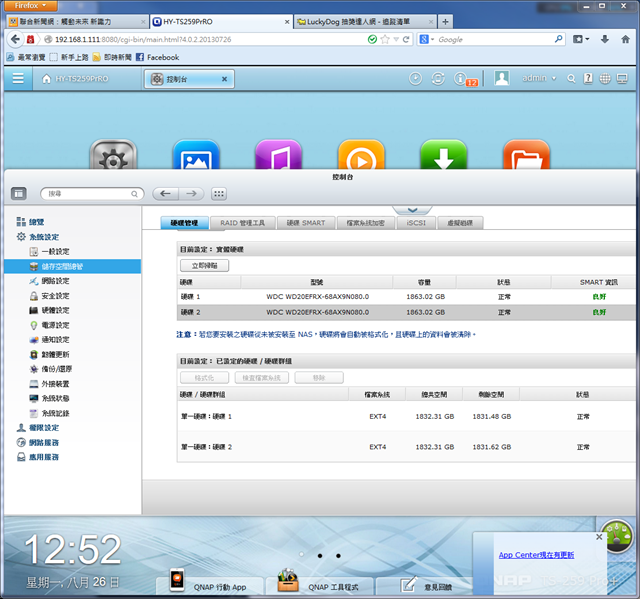The image size is (640, 599).
Task: Click the QNAP search magnifier icon
Action: pos(571,79)
